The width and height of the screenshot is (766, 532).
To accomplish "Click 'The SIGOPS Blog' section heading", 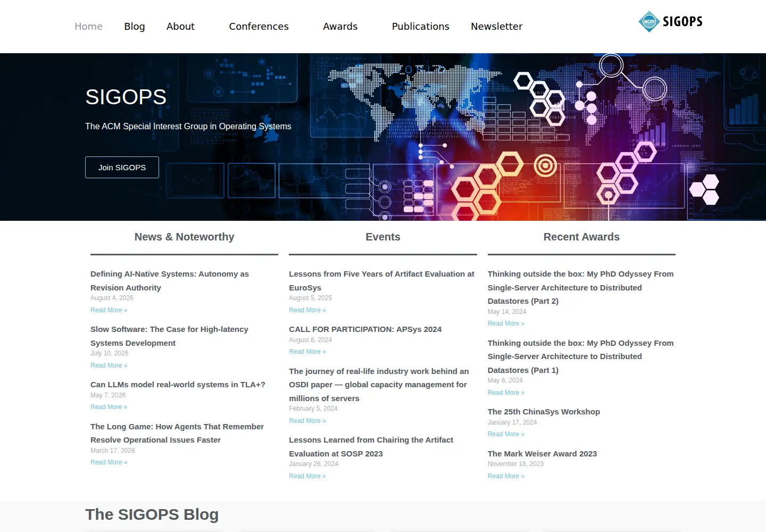I will 152,514.
